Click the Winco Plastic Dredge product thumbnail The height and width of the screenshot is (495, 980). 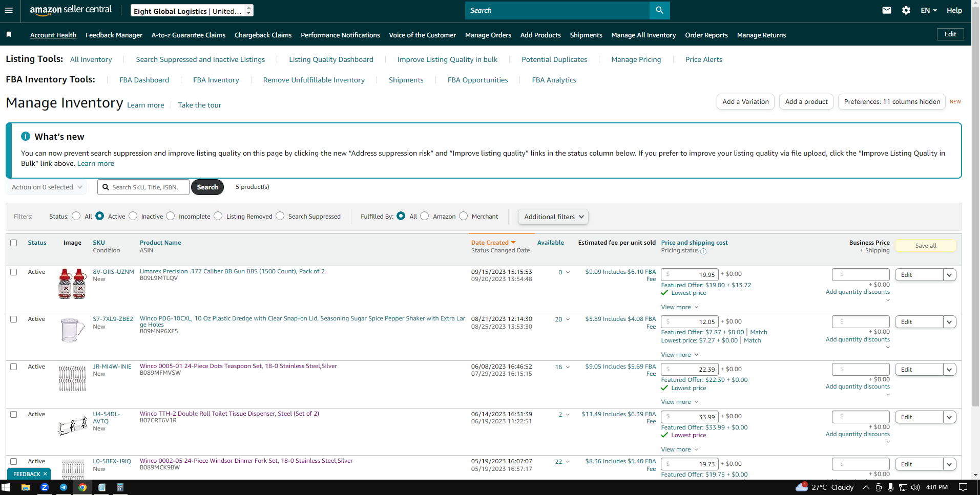click(72, 330)
